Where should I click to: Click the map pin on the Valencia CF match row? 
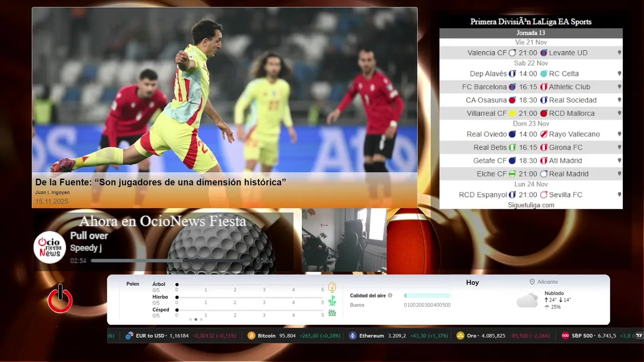click(619, 53)
